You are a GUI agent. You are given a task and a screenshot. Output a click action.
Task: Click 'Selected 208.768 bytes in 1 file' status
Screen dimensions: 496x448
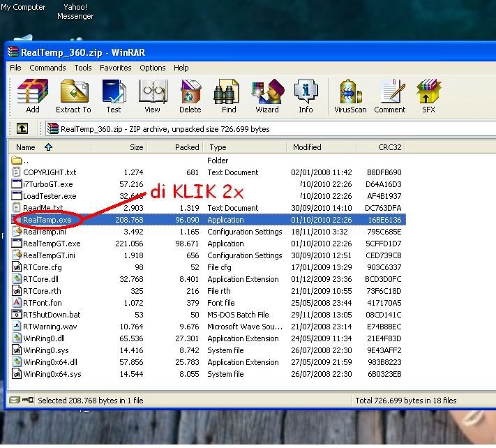pos(91,401)
